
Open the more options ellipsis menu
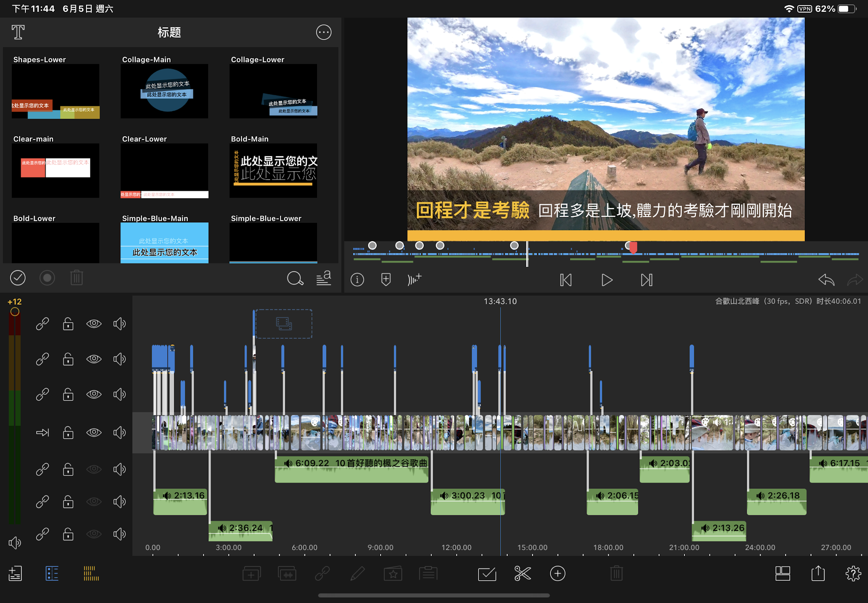pos(323,32)
